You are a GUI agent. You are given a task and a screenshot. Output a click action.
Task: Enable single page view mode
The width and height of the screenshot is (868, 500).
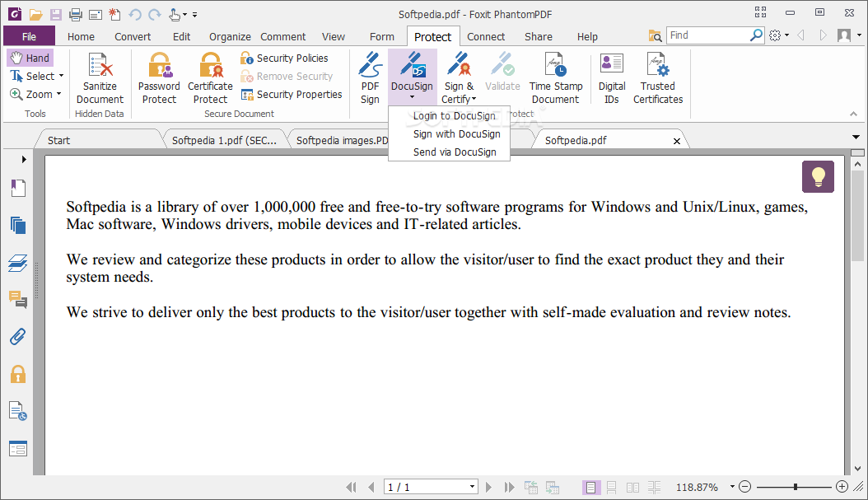pyautogui.click(x=590, y=488)
